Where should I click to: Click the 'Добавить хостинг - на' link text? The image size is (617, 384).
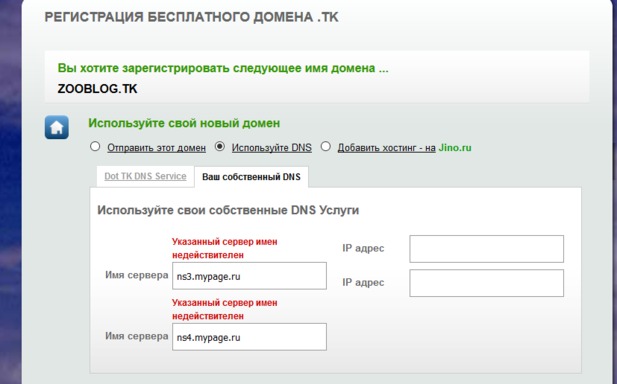[x=386, y=148]
